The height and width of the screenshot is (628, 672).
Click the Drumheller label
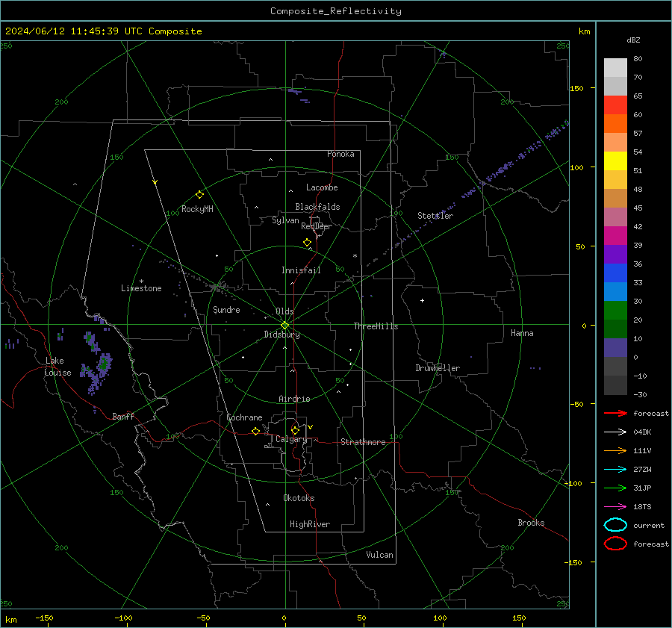pos(438,368)
